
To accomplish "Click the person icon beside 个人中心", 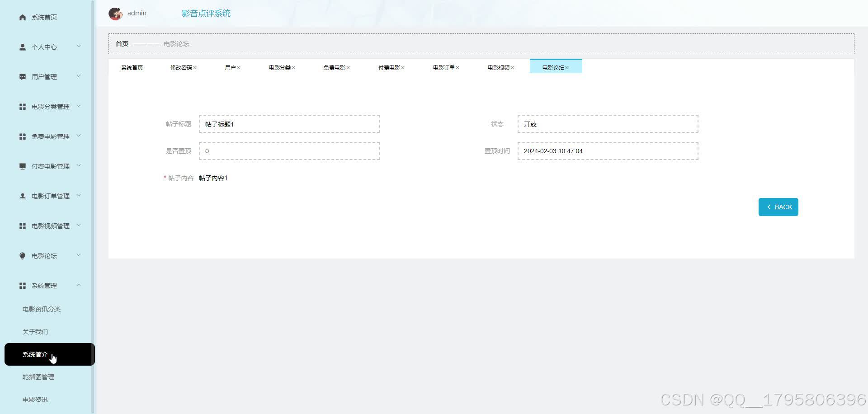I will click(x=23, y=47).
